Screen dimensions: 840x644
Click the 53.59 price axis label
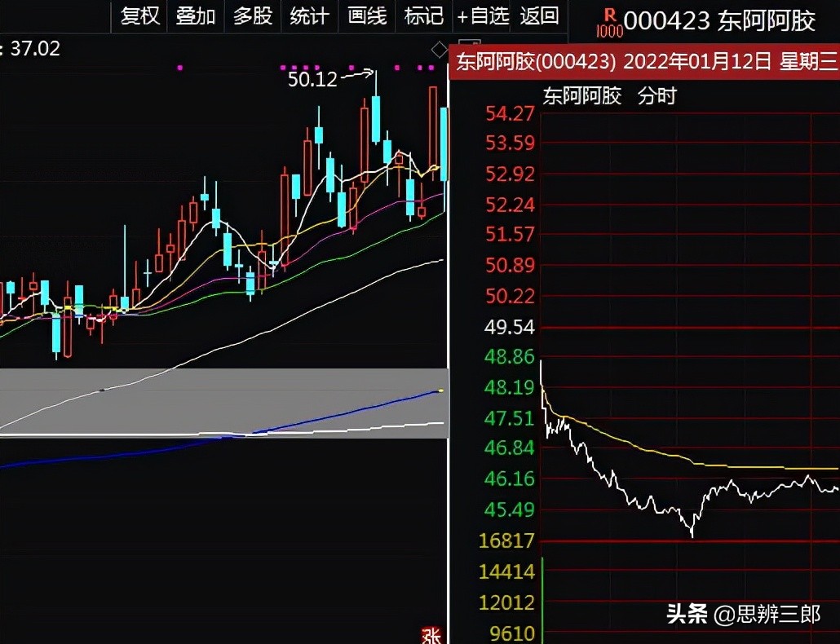tap(510, 143)
